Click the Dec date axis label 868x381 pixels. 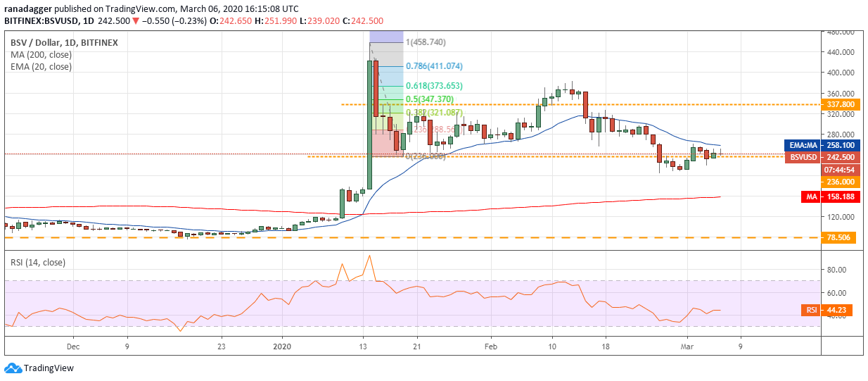[x=72, y=346]
